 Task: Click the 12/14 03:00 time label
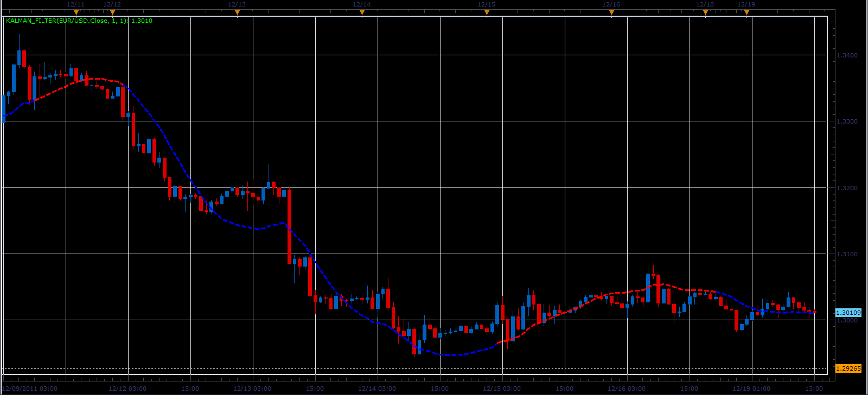coord(377,388)
